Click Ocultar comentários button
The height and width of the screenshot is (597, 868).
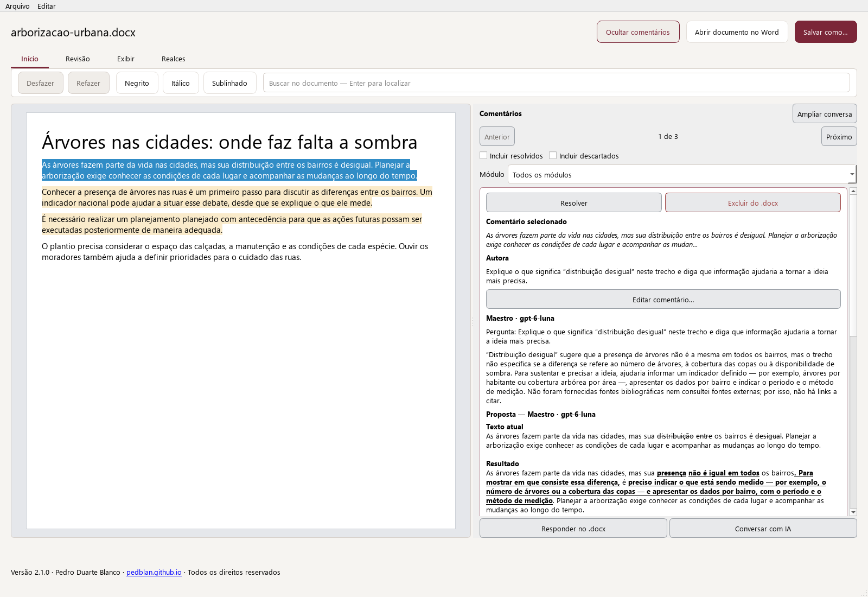[638, 32]
